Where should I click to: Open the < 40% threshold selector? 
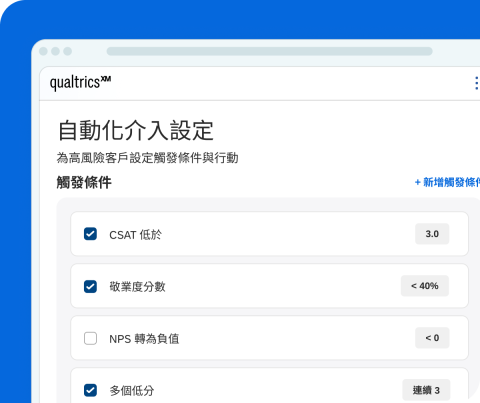[425, 286]
